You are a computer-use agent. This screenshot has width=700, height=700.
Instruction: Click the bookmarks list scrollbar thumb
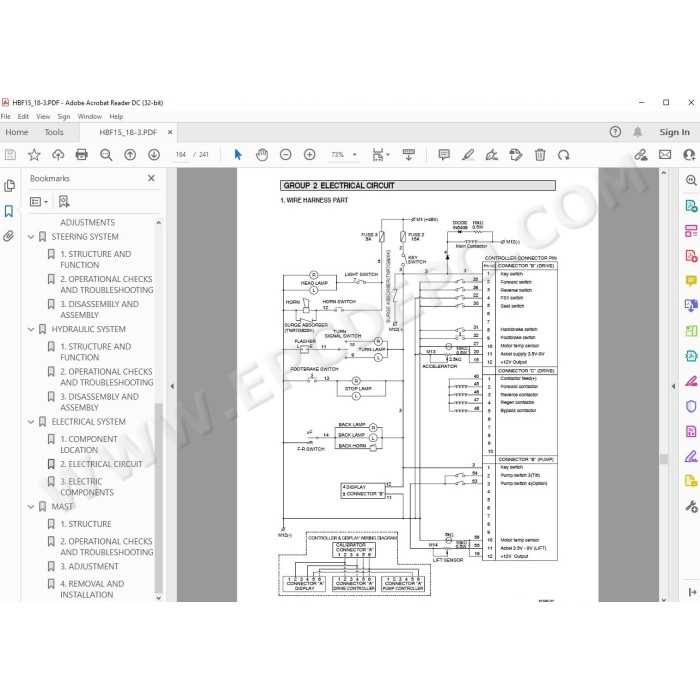(x=158, y=498)
